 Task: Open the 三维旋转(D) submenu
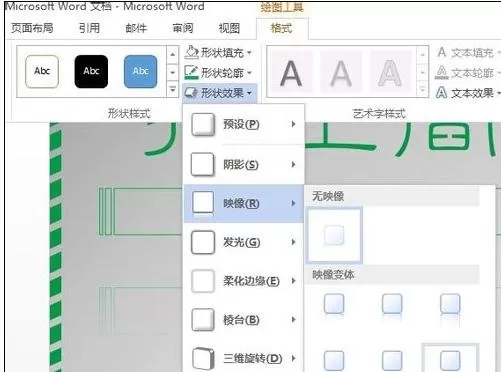(244, 358)
